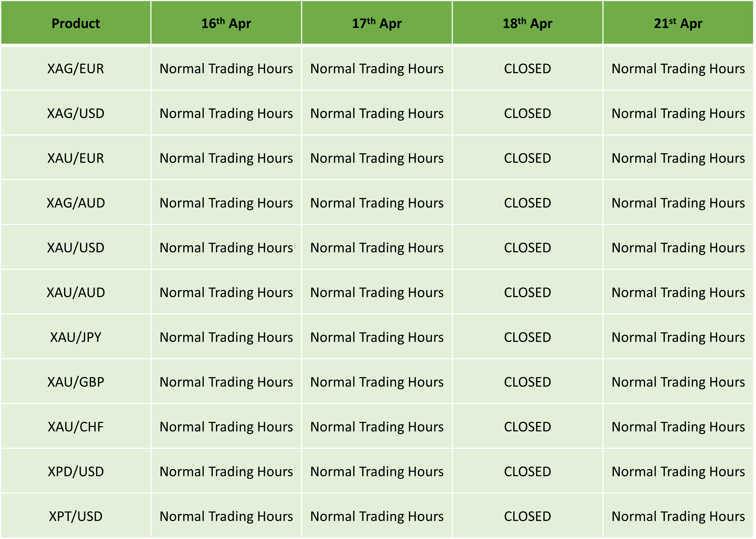Select the XAU/EUR product cell
Screen dimensions: 756x539
coord(76,158)
